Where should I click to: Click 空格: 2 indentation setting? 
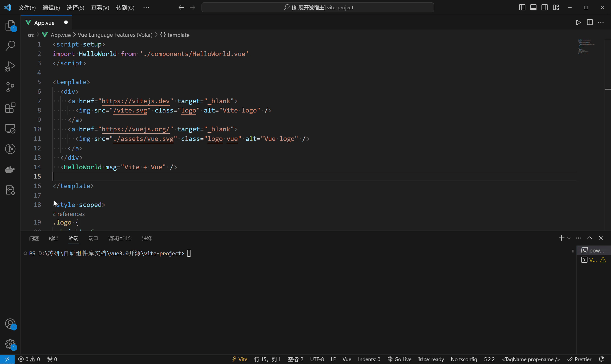295,359
